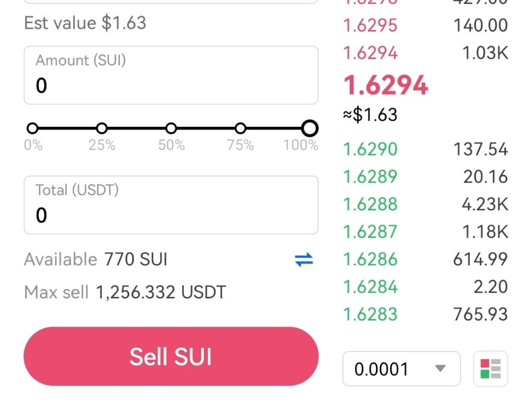Viewport: 532px width, 403px height.
Task: Tap the Max sell 1,256.332 USDT value
Action: coord(161,292)
